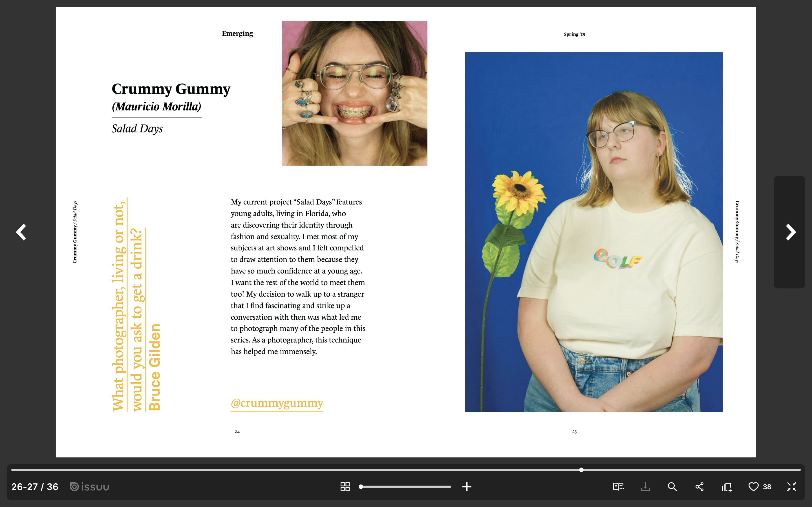812x507 pixels.
Task: Click the Crummy Gummy heading
Action: point(171,89)
